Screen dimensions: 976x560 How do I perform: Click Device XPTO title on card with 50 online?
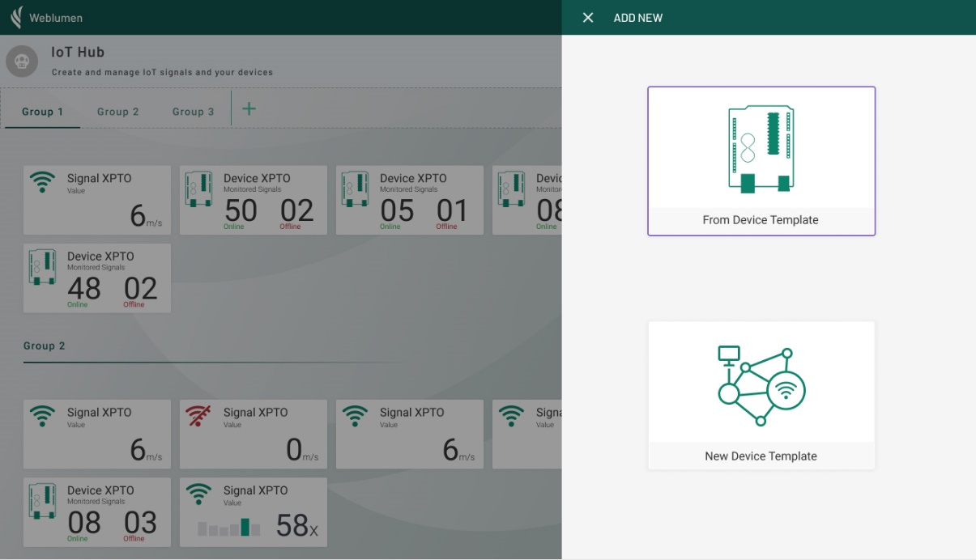[257, 178]
